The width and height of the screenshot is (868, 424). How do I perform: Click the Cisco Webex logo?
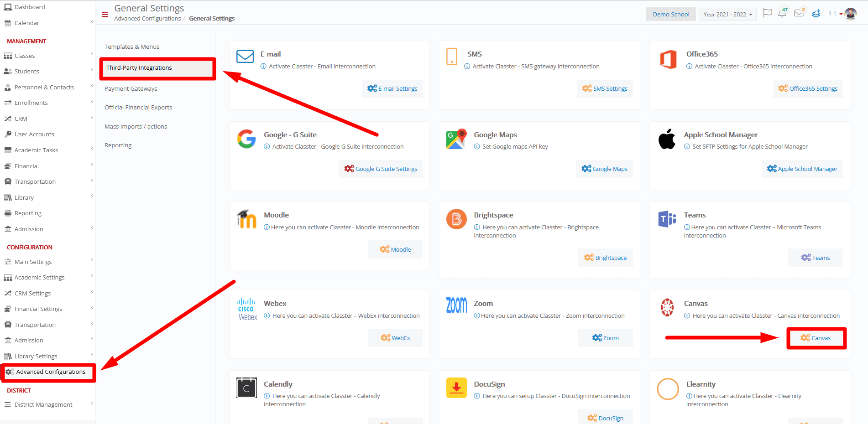[x=247, y=310]
